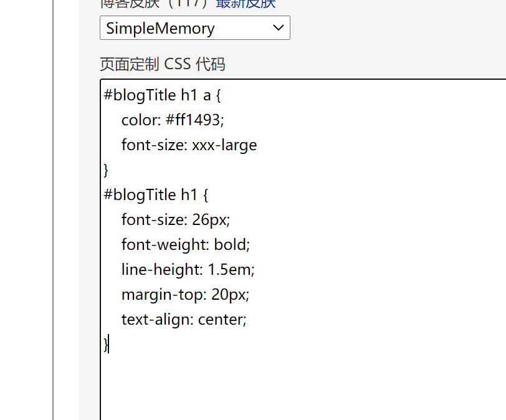Place cursor on first closing brace line

tap(106, 170)
